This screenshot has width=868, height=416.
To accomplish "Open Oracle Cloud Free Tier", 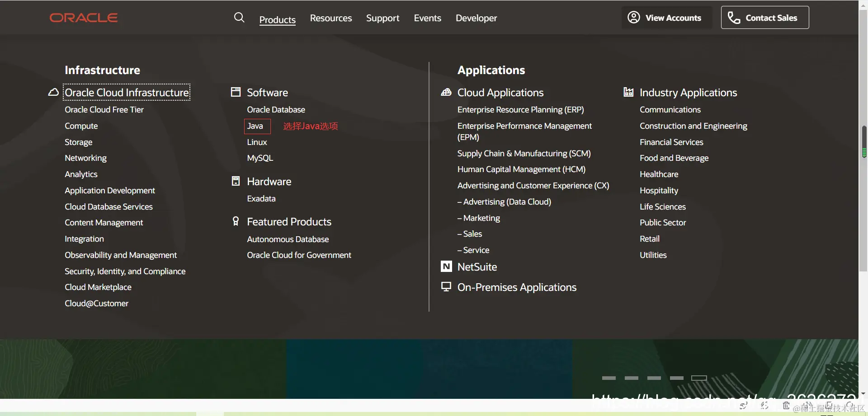I will coord(104,110).
